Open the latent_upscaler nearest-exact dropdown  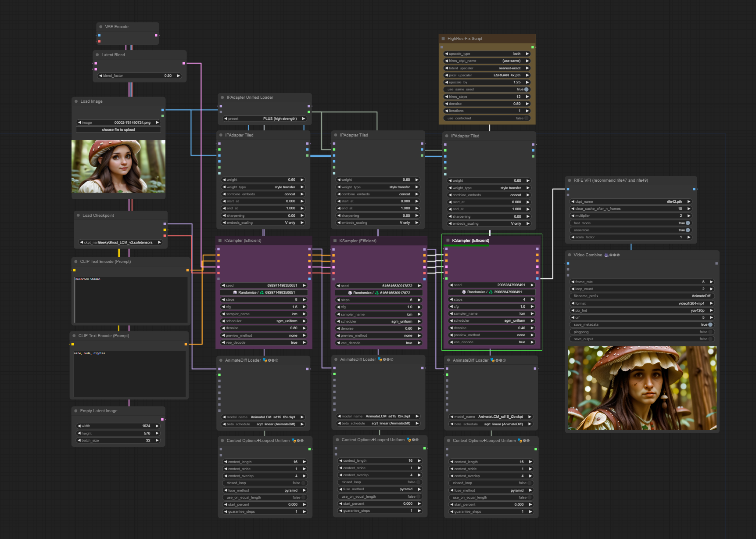point(487,68)
